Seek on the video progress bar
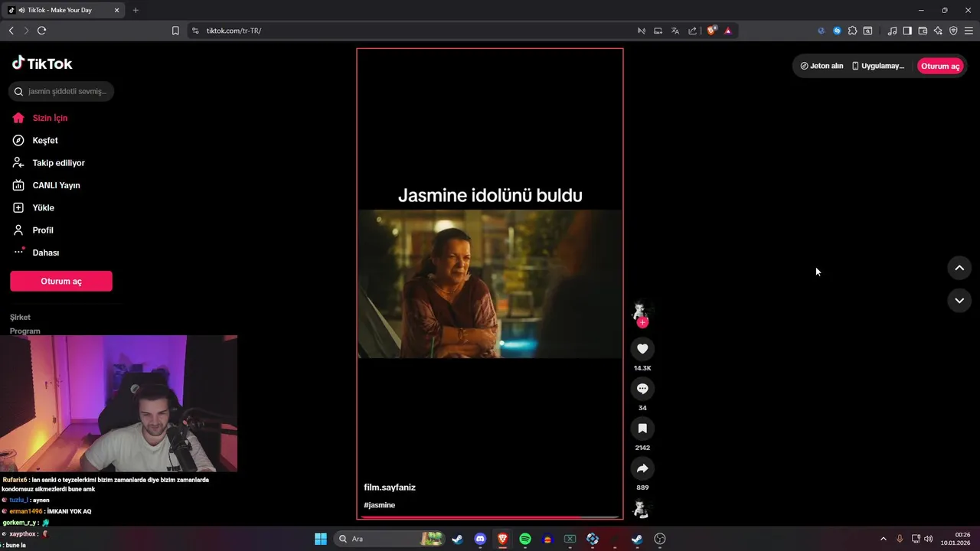The image size is (980, 551). [x=490, y=517]
